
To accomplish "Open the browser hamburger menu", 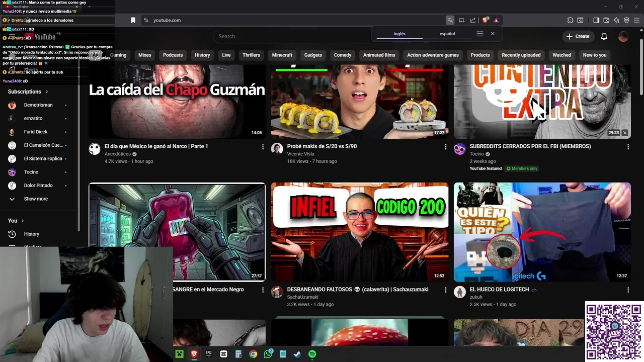I will coord(636,20).
